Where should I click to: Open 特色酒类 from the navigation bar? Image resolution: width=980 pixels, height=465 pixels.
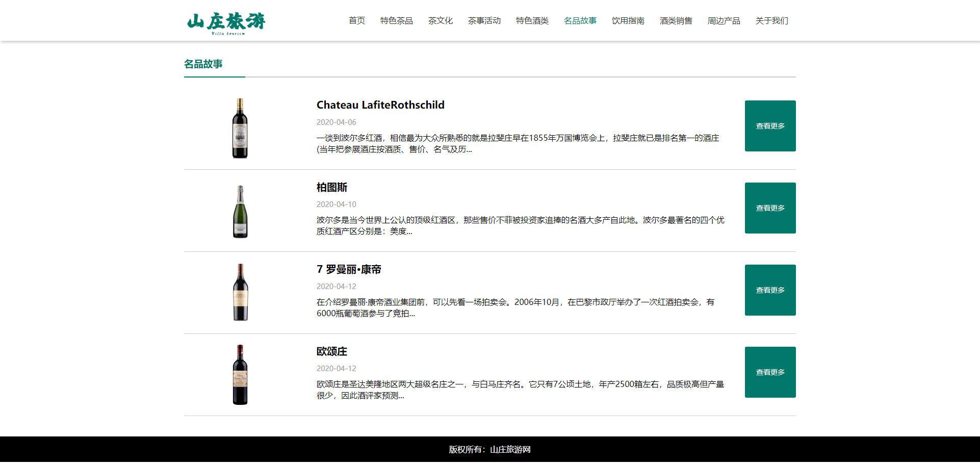(532, 21)
